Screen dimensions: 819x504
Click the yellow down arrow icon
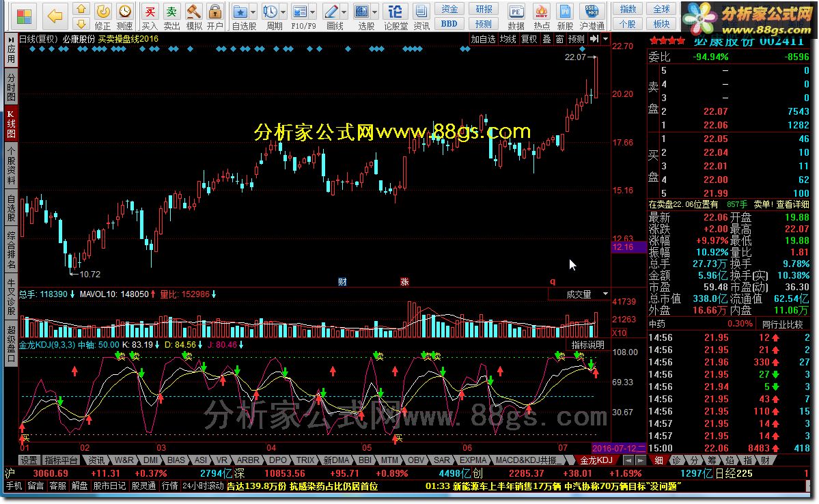pyautogui.click(x=81, y=23)
